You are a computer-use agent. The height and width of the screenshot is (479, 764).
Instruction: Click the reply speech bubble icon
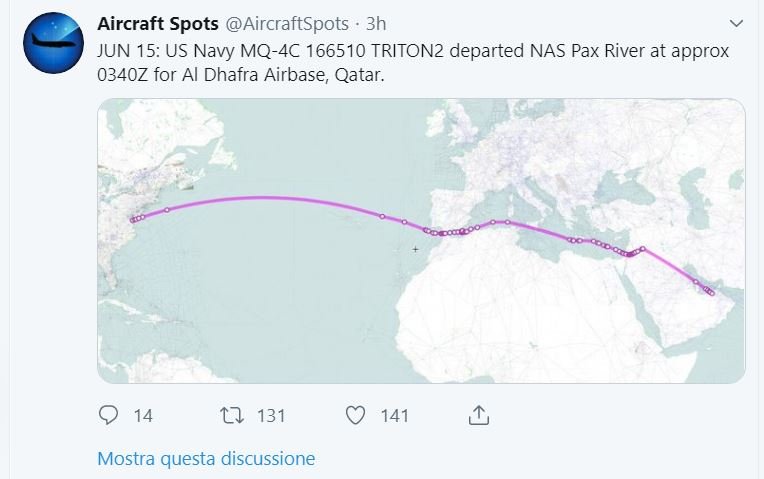pos(109,415)
